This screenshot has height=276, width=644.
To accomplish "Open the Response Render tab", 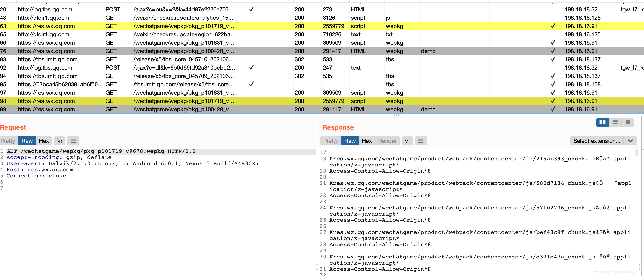I will click(387, 141).
